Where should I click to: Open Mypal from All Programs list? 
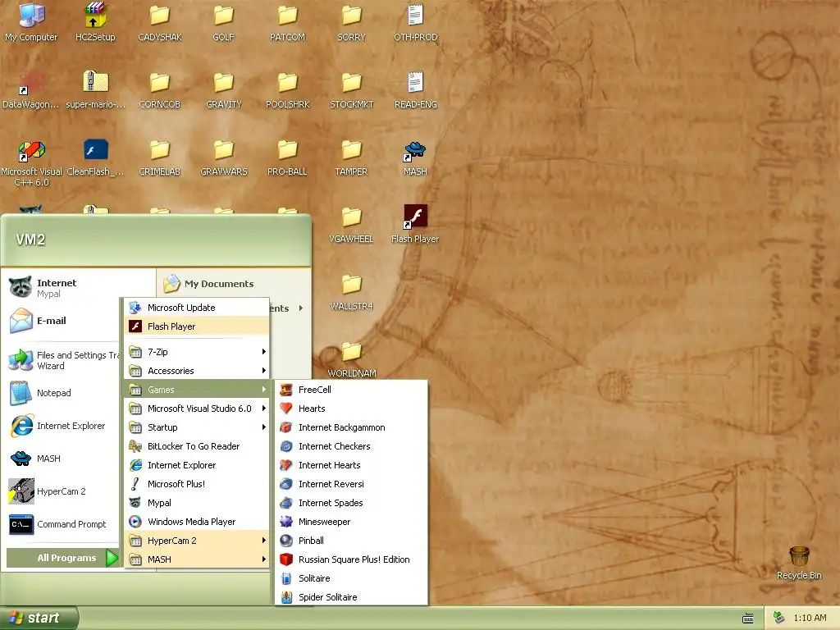[x=197, y=503]
